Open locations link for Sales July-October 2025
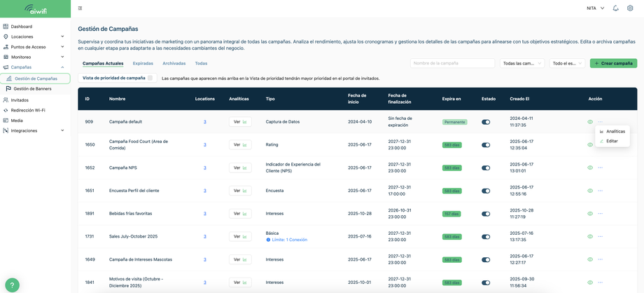 point(205,237)
